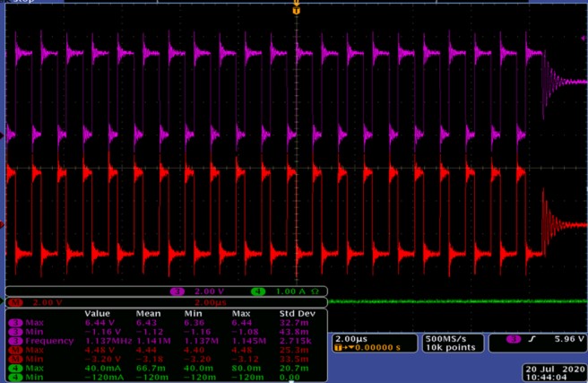Click the orange trigger position marker at top

click(x=297, y=11)
